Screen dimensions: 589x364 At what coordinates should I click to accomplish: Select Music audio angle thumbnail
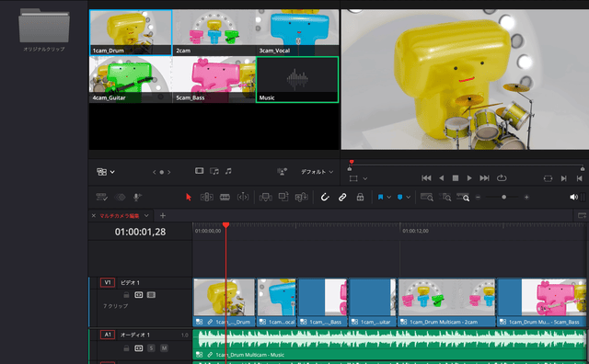(x=297, y=80)
